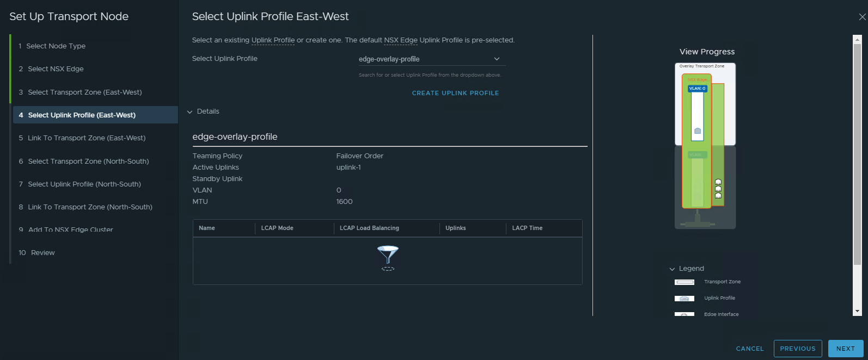Viewport: 868px width, 360px height.
Task: Click the uplink profile icon in the progress diagram
Action: click(698, 131)
